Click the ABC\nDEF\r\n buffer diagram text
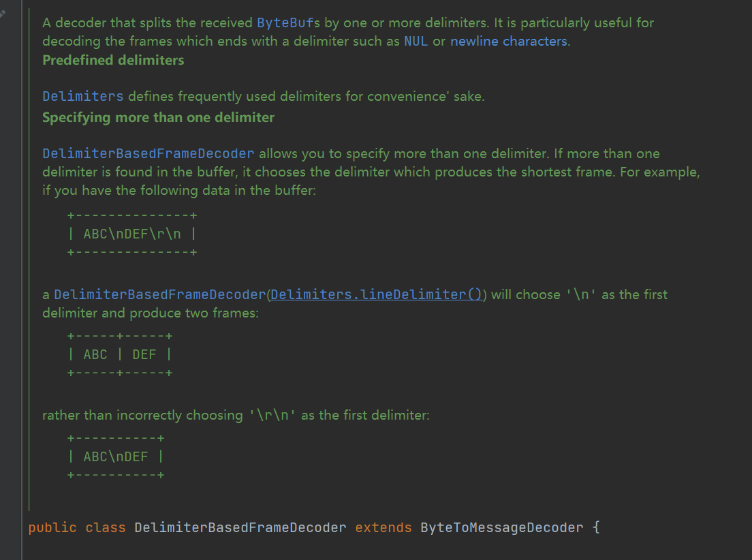752x560 pixels. [132, 234]
